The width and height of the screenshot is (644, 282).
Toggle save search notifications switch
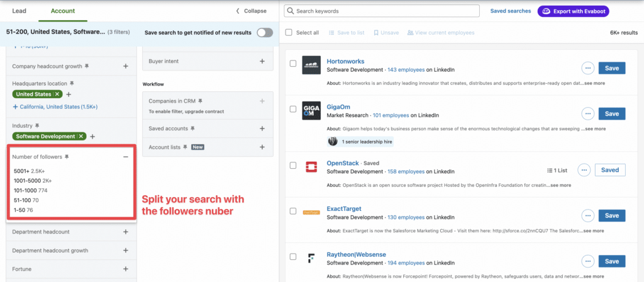[x=265, y=33]
